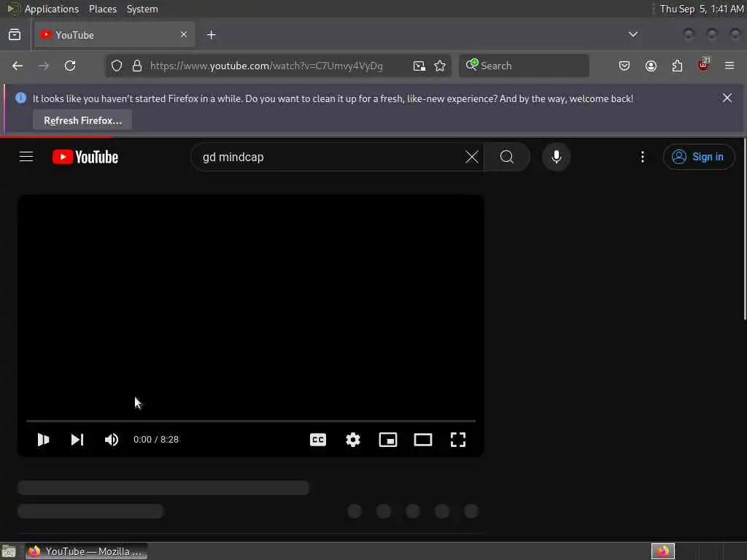The image size is (747, 560).
Task: Open the Places menu
Action: point(103,9)
